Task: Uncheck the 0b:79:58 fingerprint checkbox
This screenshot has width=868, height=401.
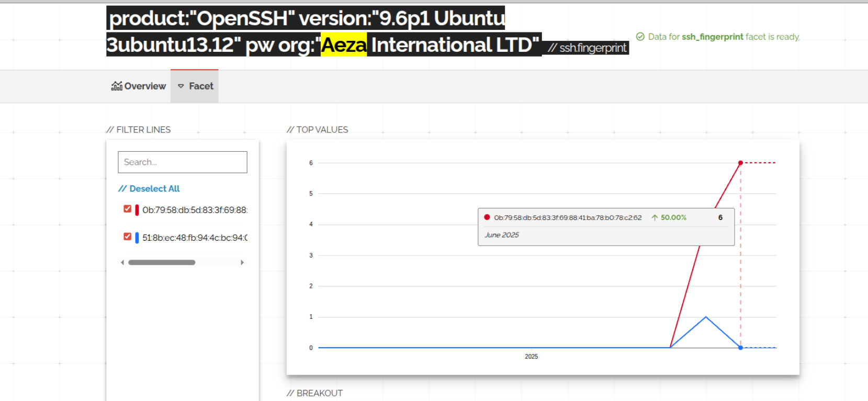Action: [127, 209]
